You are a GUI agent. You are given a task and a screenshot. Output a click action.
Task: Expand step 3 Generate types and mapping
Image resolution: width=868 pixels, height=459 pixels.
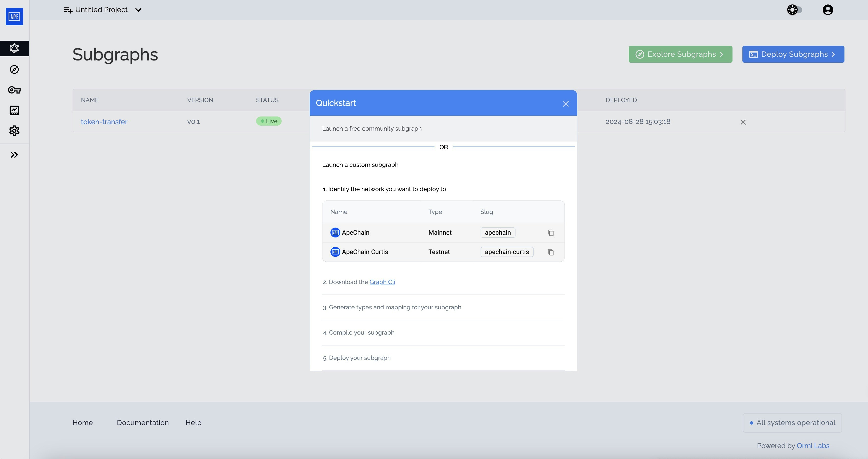(443, 307)
